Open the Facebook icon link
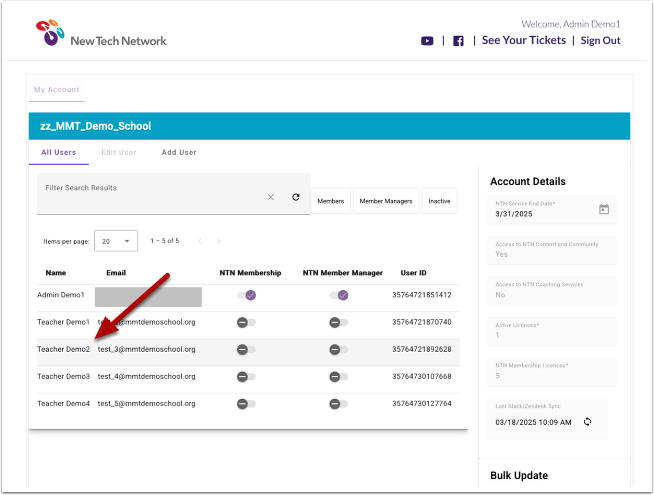Viewport: 654px width, 495px height. [458, 41]
